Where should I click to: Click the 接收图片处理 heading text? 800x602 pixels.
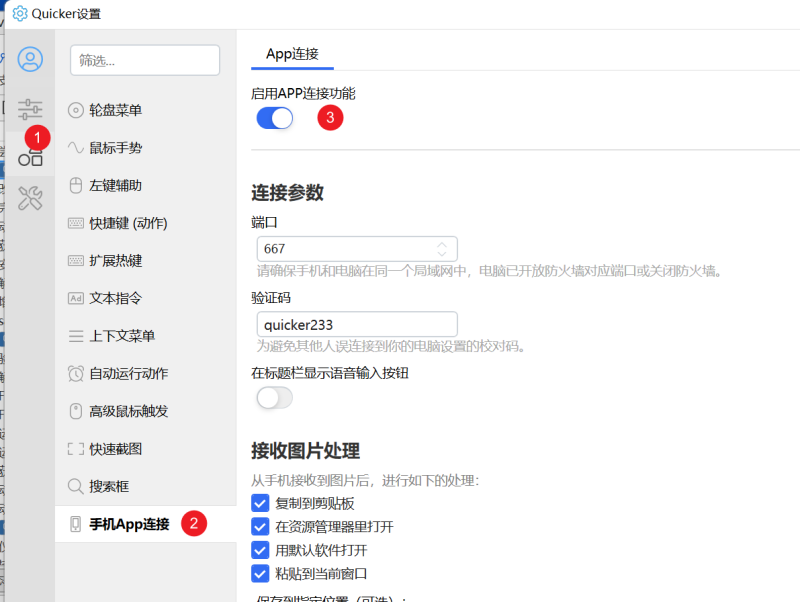coord(305,451)
